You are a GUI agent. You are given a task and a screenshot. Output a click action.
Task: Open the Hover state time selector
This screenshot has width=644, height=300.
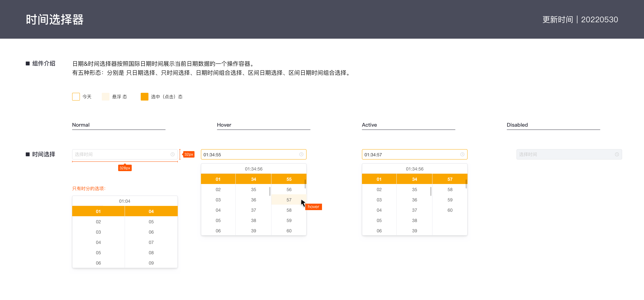(253, 155)
